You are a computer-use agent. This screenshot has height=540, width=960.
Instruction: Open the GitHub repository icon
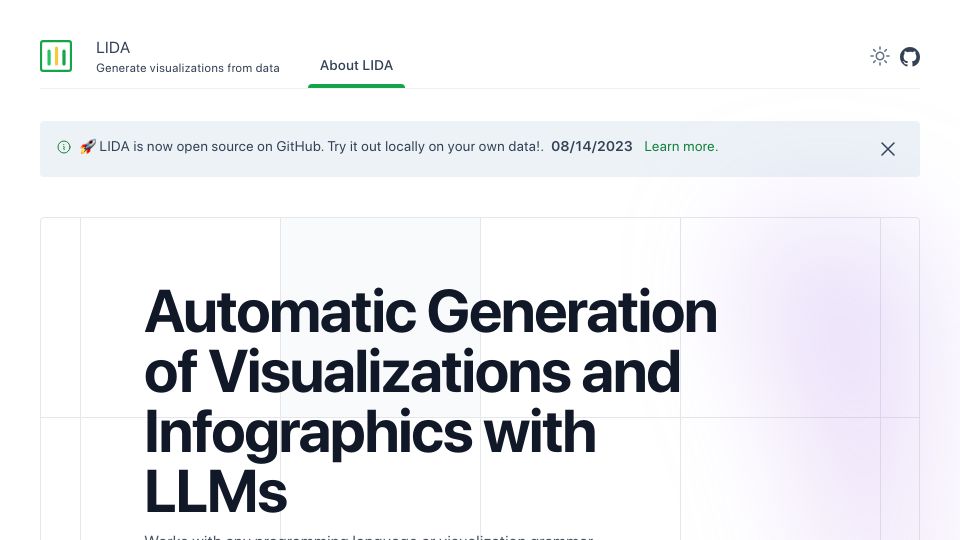coord(910,57)
